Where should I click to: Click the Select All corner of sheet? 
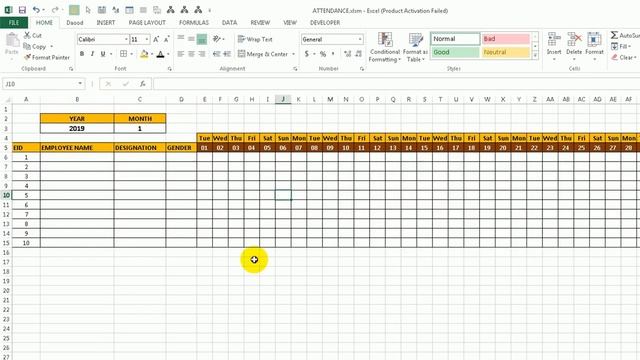6,99
